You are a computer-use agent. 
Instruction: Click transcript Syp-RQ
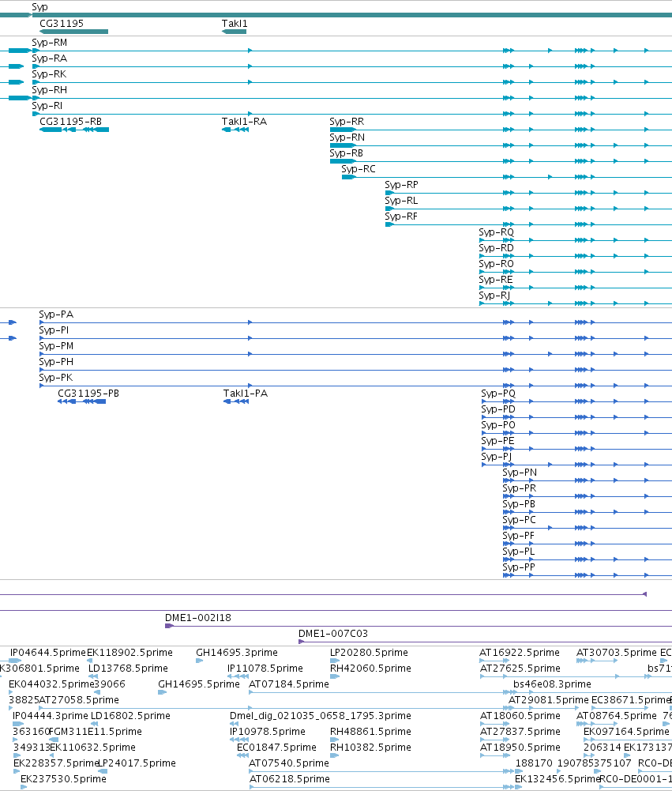496,232
